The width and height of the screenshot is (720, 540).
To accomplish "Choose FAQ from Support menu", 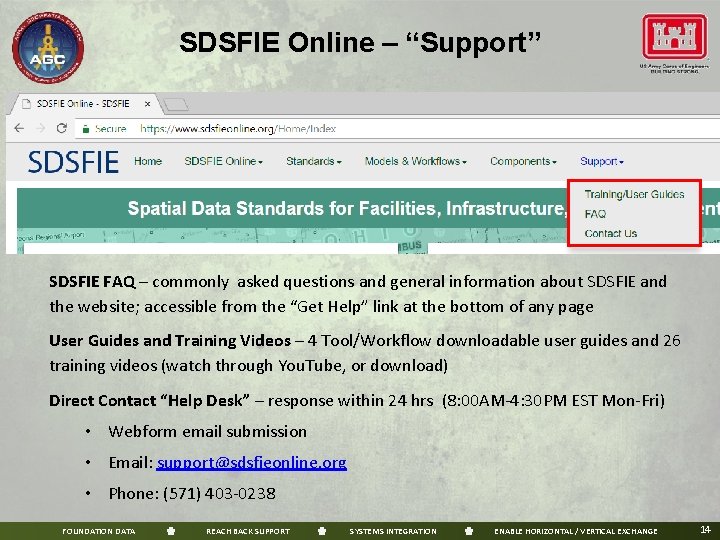I will 595,214.
